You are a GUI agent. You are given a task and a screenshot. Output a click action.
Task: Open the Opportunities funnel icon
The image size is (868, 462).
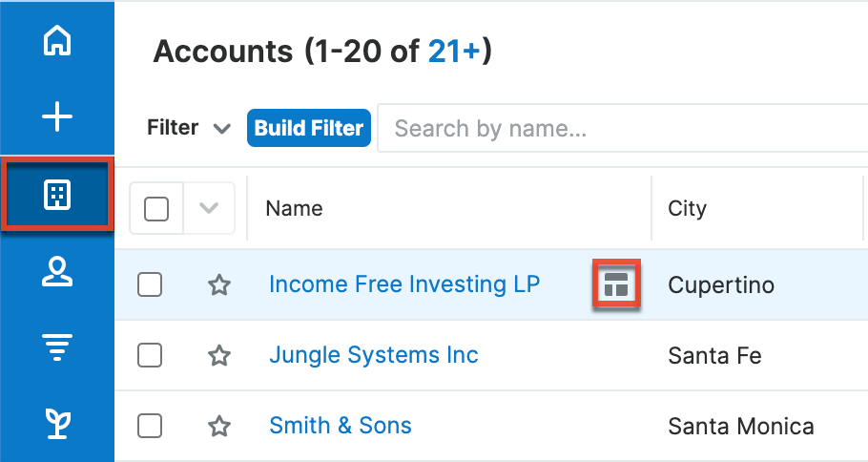click(57, 347)
